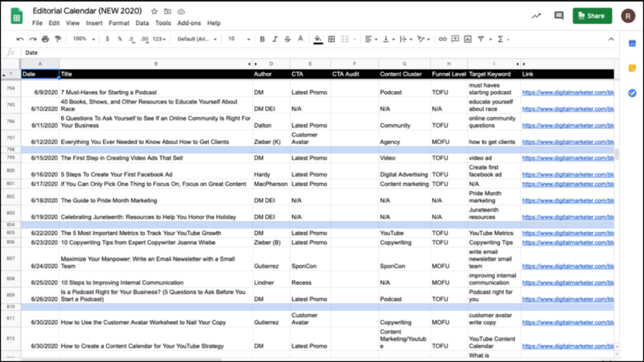644x362 pixels.
Task: Click the account avatar R
Action: pyautogui.click(x=628, y=16)
